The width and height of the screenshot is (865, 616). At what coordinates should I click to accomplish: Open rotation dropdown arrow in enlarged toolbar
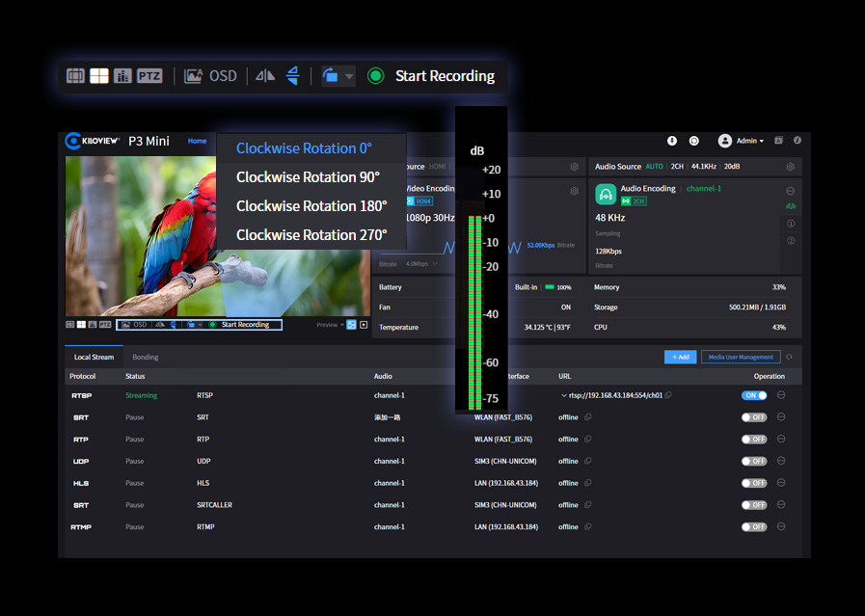tap(349, 76)
